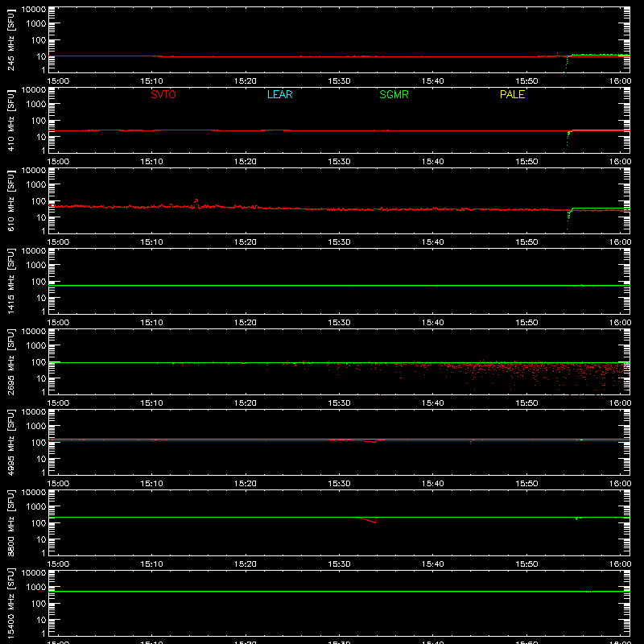The width and height of the screenshot is (644, 644).
Task: Click the 1000 value on 2695 MHz axis
Action: pyautogui.click(x=36, y=345)
